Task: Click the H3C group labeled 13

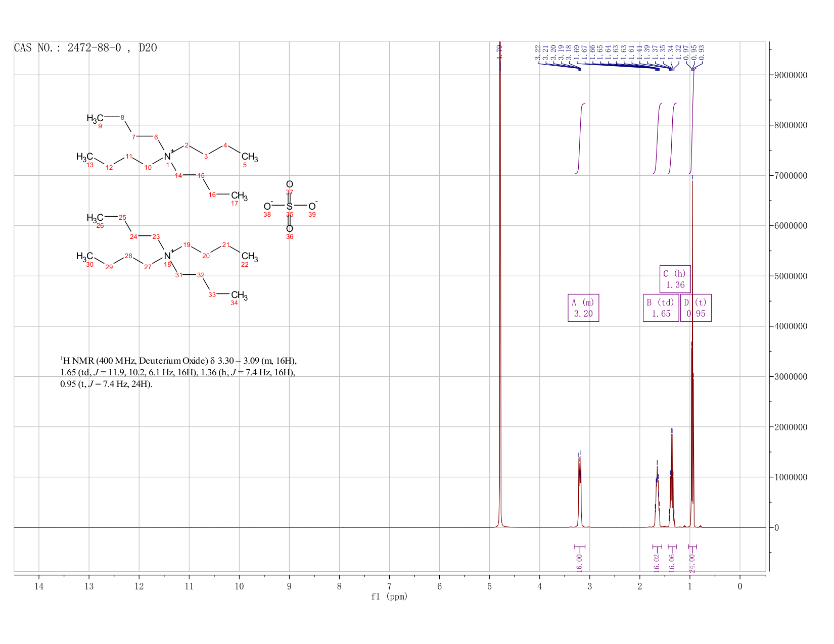Action: (x=85, y=157)
